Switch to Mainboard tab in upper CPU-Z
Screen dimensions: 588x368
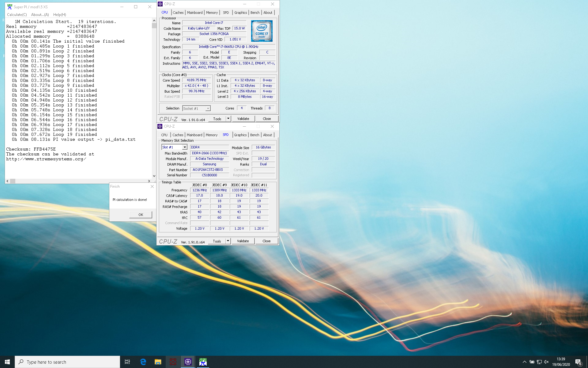[195, 13]
